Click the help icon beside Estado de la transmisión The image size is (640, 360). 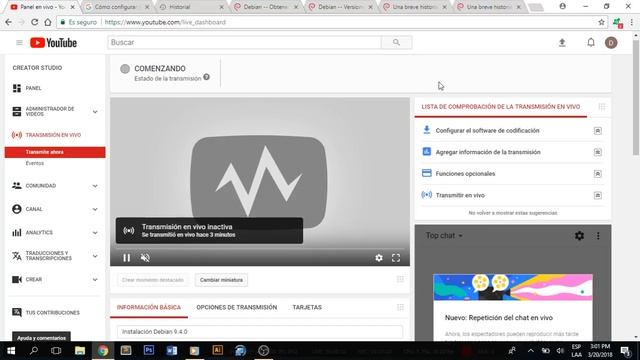pos(207,77)
